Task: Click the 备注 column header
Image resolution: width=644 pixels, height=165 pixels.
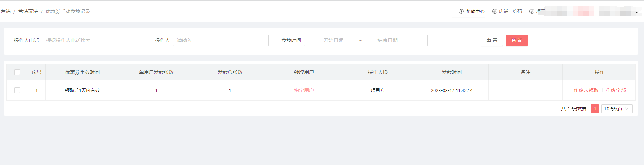Action: click(x=525, y=72)
